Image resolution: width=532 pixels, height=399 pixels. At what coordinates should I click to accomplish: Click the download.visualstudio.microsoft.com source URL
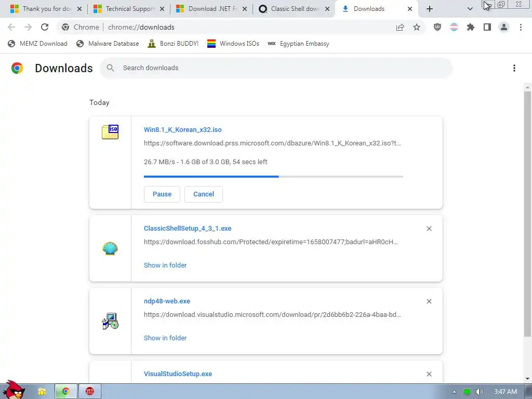272,314
